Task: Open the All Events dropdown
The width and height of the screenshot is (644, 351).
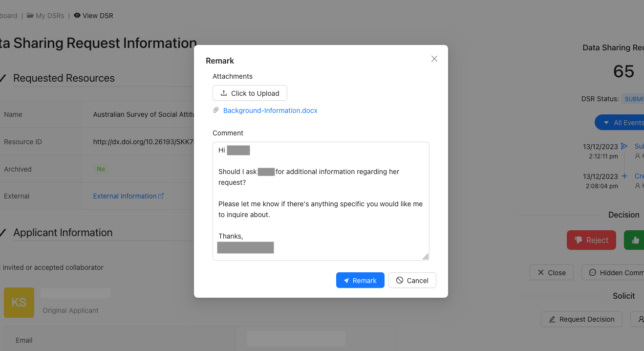Action: 620,123
